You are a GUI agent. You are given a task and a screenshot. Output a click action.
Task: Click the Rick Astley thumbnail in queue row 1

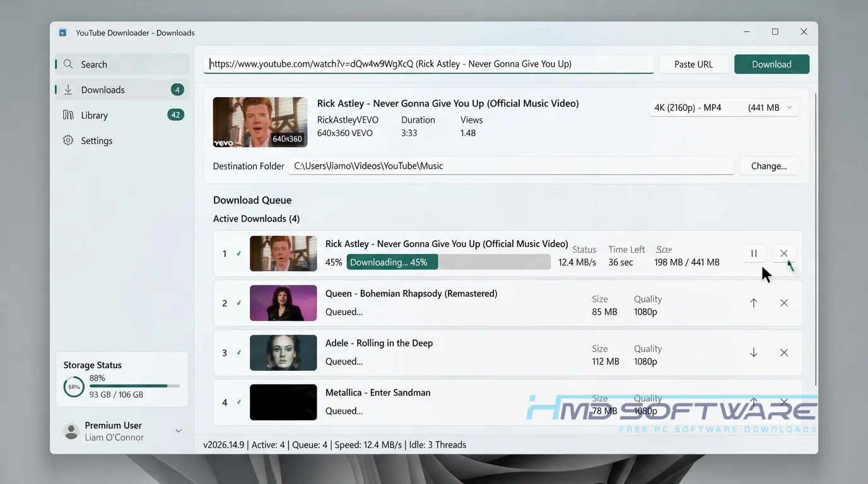click(x=283, y=253)
